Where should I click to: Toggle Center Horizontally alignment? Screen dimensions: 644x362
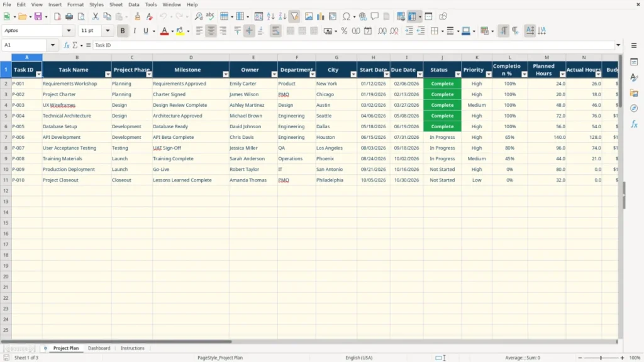coord(211,31)
